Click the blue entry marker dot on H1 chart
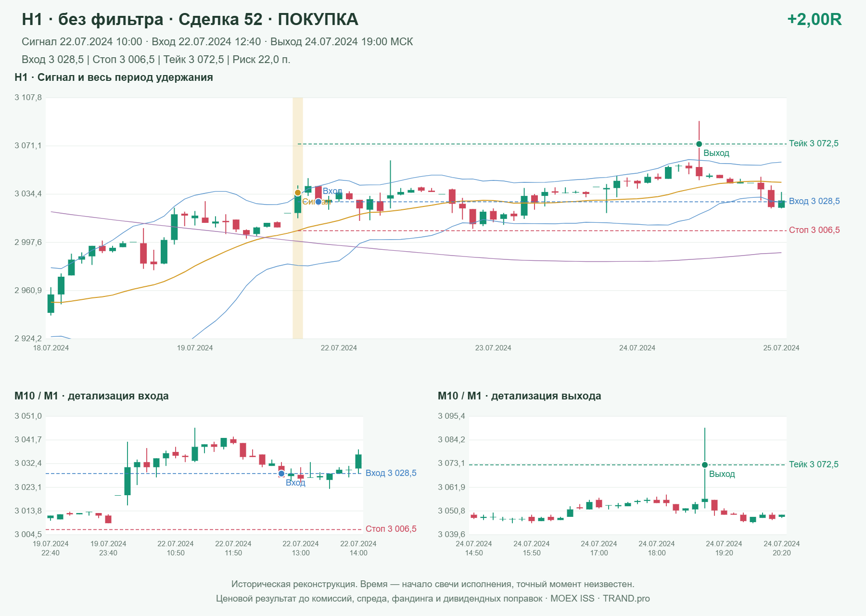This screenshot has width=866, height=616. point(318,202)
